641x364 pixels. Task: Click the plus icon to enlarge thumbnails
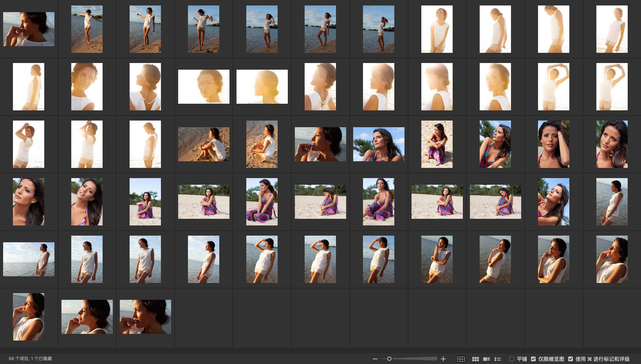(x=443, y=359)
